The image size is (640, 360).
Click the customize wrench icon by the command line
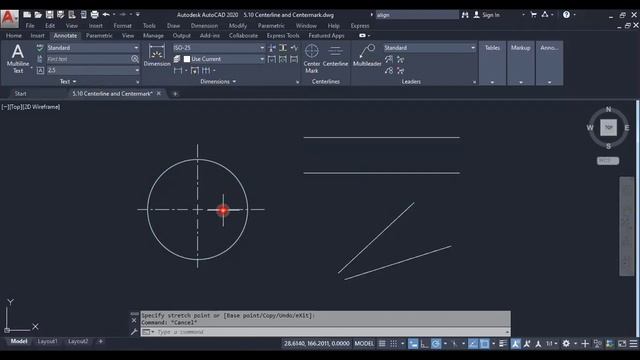[134, 332]
